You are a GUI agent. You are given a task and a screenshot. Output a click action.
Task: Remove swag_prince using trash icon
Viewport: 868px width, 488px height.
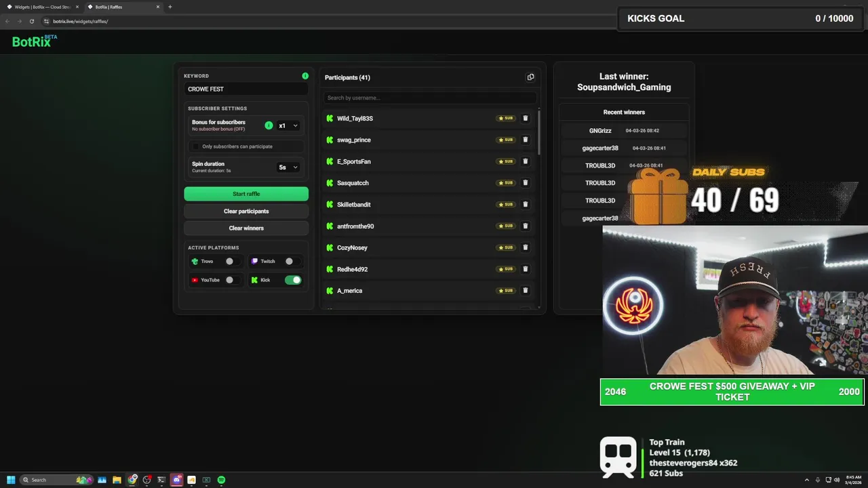coord(525,140)
